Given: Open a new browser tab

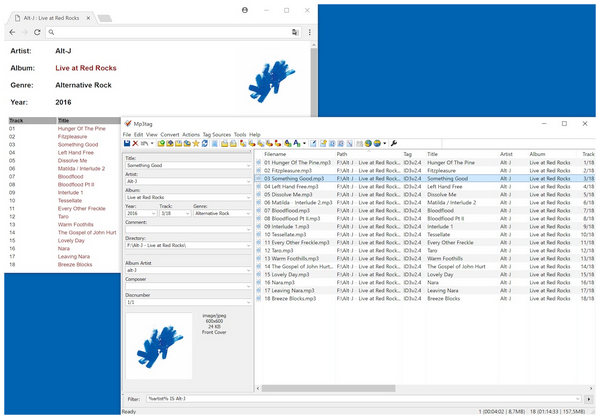Looking at the screenshot, I should coord(104,18).
